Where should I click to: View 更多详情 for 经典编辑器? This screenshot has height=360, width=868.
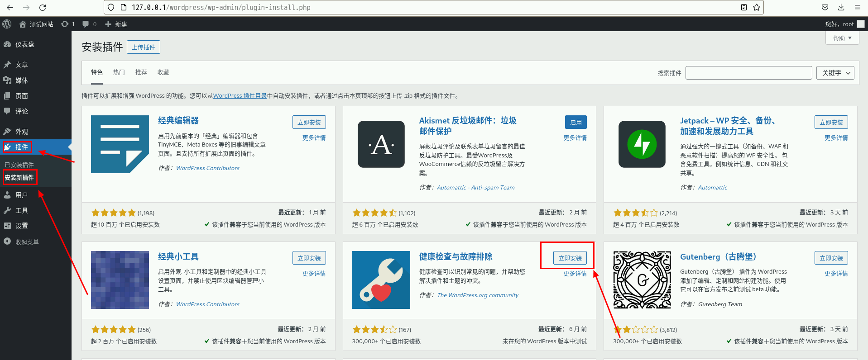(314, 138)
